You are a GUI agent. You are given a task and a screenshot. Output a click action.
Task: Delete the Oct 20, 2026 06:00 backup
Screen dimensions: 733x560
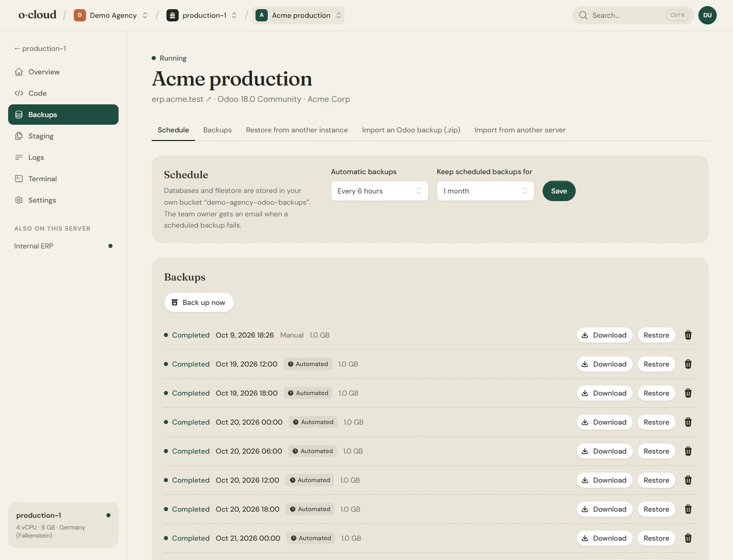click(688, 451)
